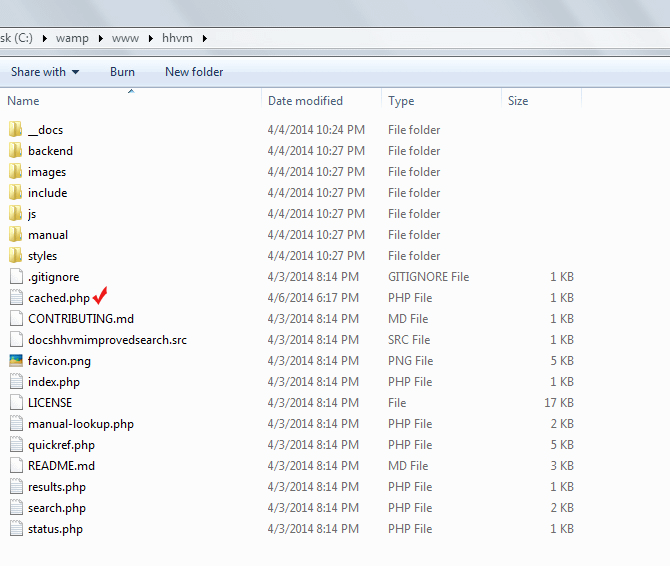This screenshot has height=566, width=670.
Task: Select the file name results.php
Action: click(x=57, y=487)
